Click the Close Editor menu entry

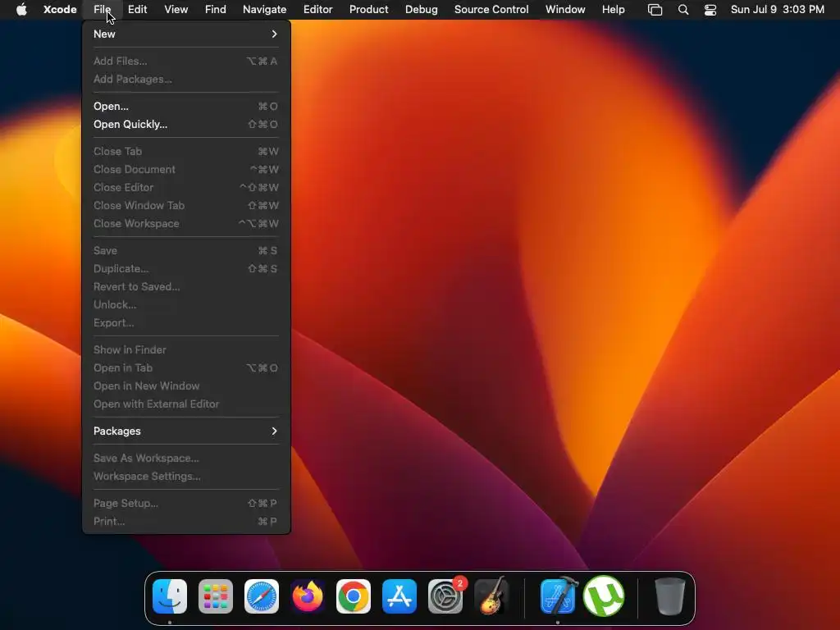pos(186,188)
